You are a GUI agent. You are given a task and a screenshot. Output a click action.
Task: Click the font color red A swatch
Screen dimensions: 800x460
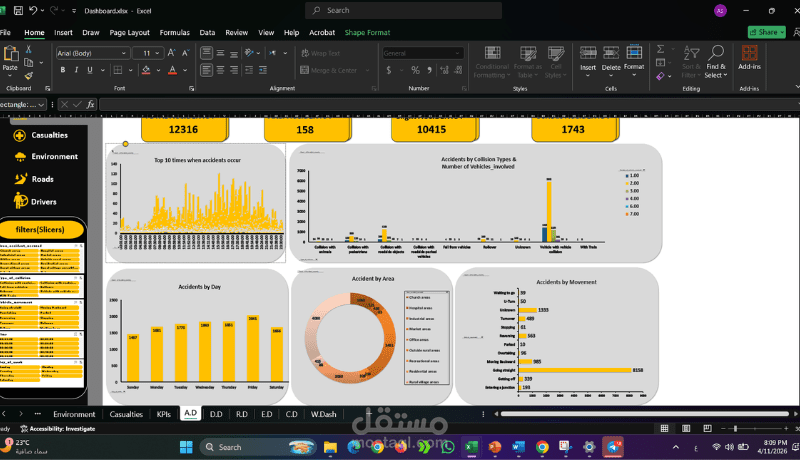coord(172,70)
